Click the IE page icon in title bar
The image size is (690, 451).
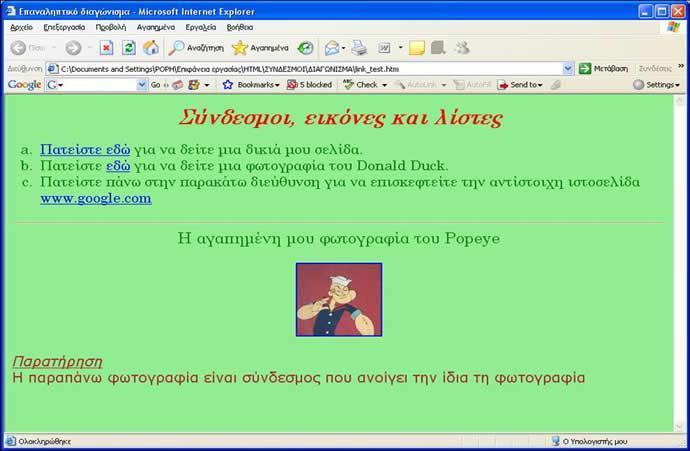tap(11, 11)
